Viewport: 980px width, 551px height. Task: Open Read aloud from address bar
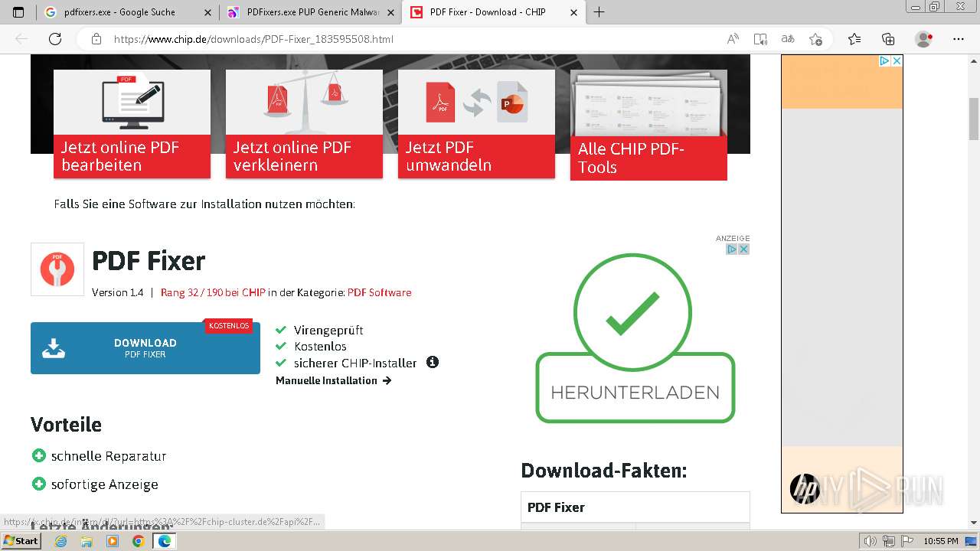click(733, 39)
